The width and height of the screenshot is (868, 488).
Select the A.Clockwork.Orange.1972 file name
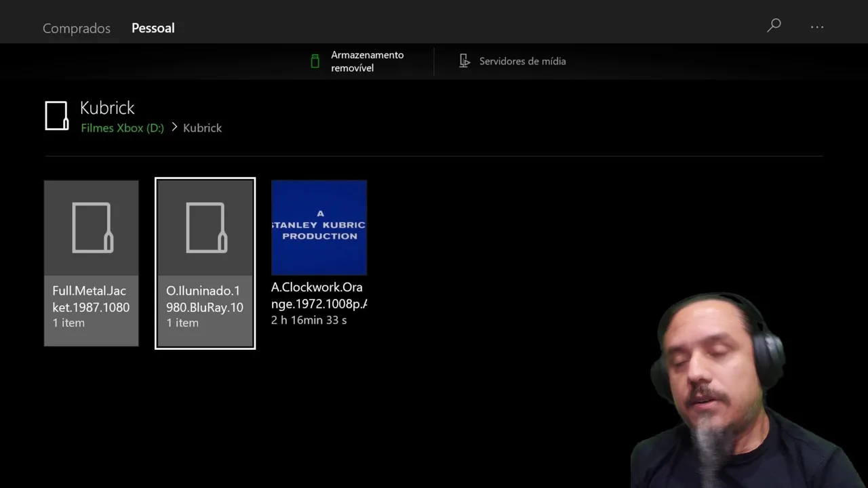coord(319,296)
